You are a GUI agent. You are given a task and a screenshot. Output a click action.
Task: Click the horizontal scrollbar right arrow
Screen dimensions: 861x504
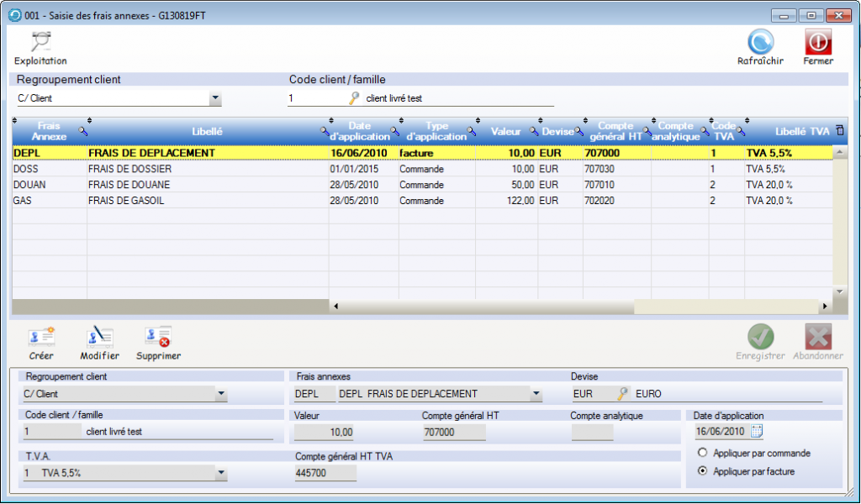[x=825, y=307]
